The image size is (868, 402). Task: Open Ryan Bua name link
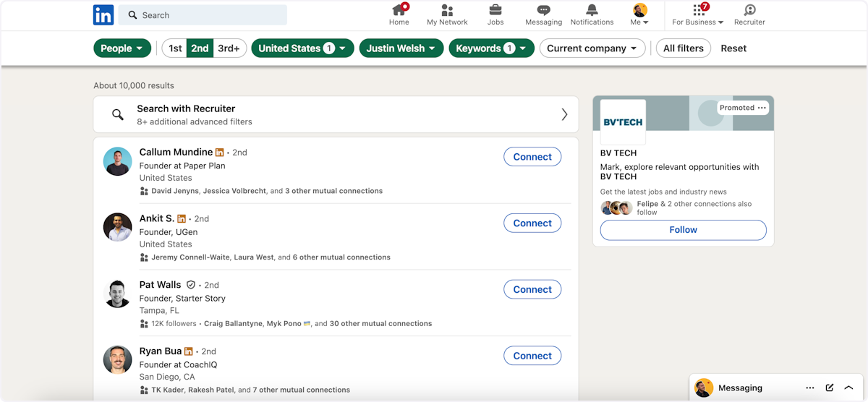(x=161, y=351)
